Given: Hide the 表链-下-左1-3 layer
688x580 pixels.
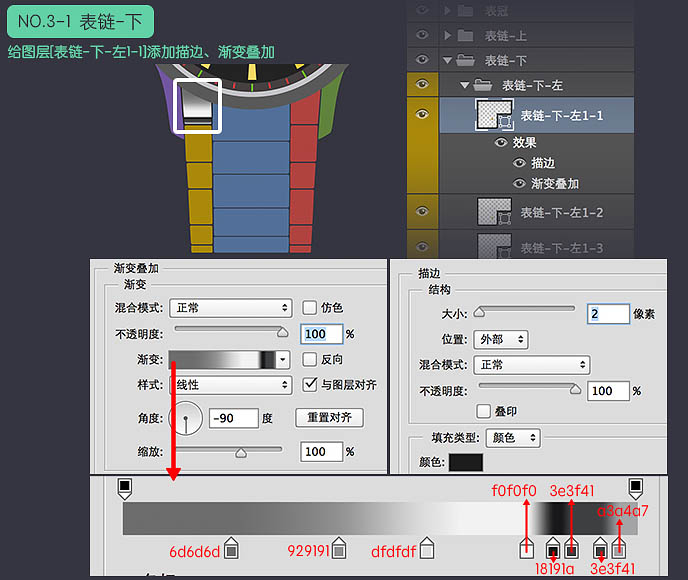Looking at the screenshot, I should coord(422,247).
